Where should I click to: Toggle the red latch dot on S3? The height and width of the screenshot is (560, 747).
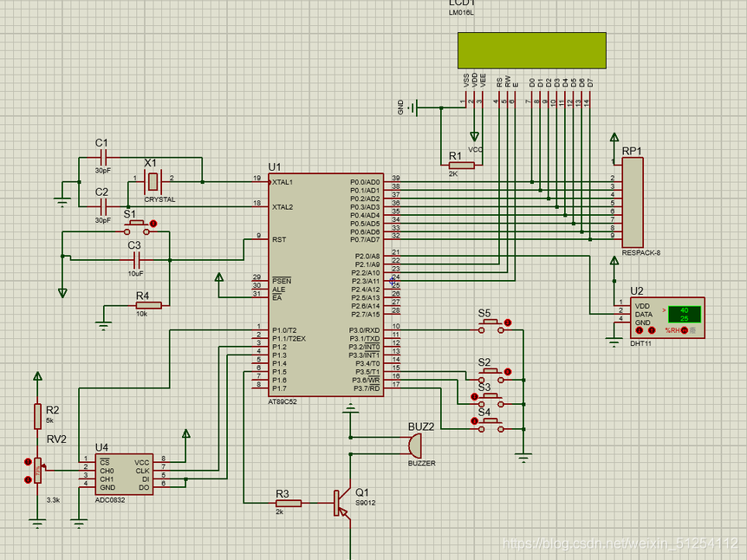(x=474, y=396)
